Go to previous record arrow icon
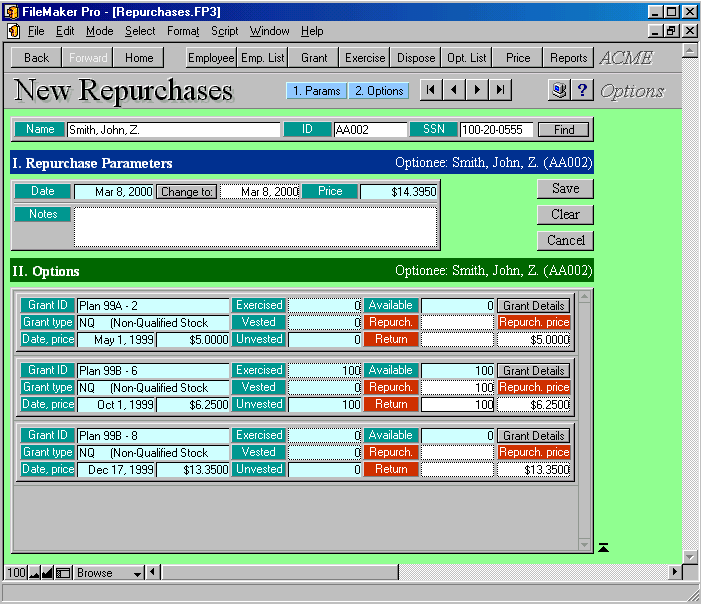 click(x=454, y=90)
